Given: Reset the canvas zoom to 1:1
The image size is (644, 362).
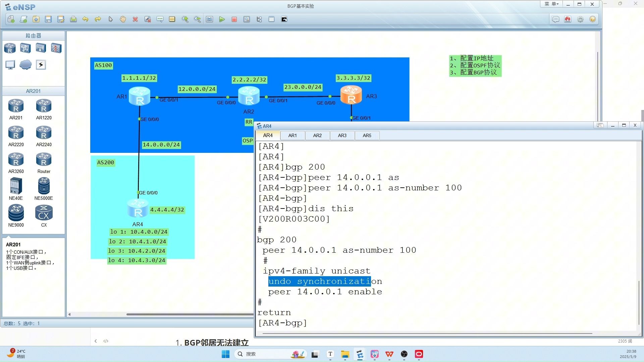Looking at the screenshot, I should (x=210, y=19).
